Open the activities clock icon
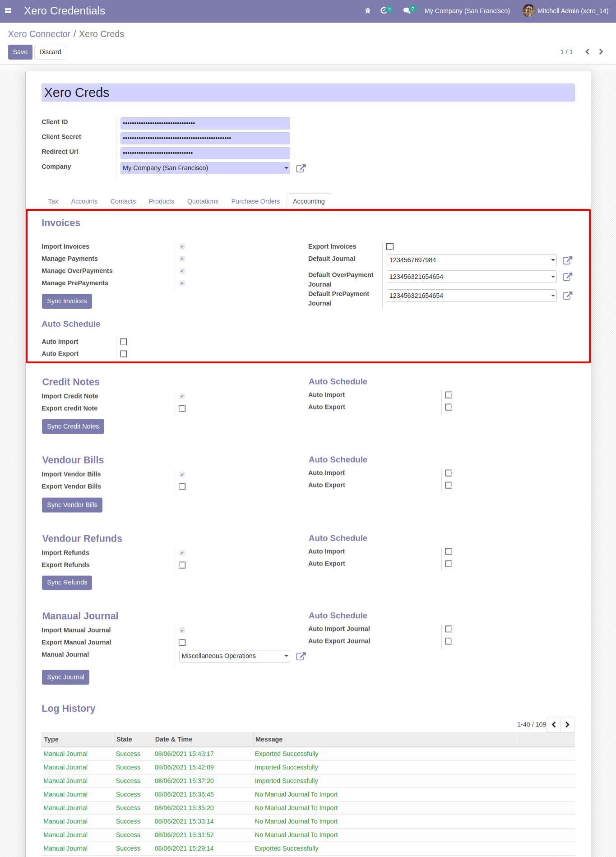The height and width of the screenshot is (857, 616). click(384, 10)
